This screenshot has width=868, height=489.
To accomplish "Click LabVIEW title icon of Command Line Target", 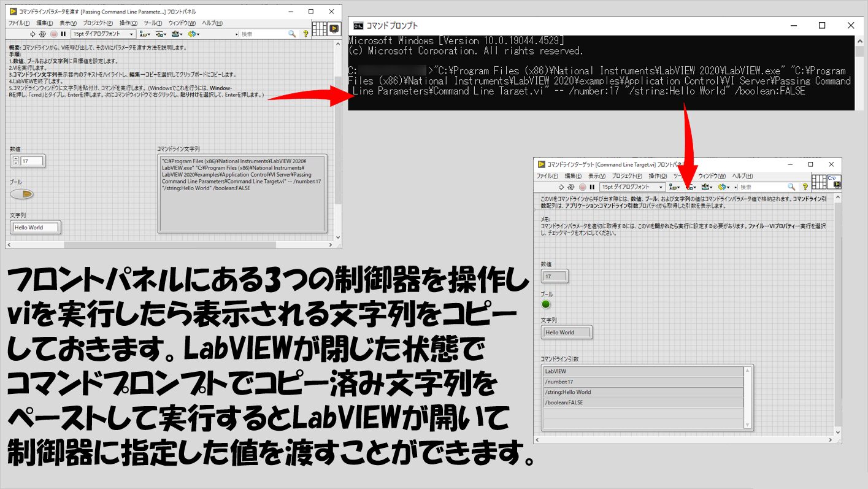I will click(541, 164).
